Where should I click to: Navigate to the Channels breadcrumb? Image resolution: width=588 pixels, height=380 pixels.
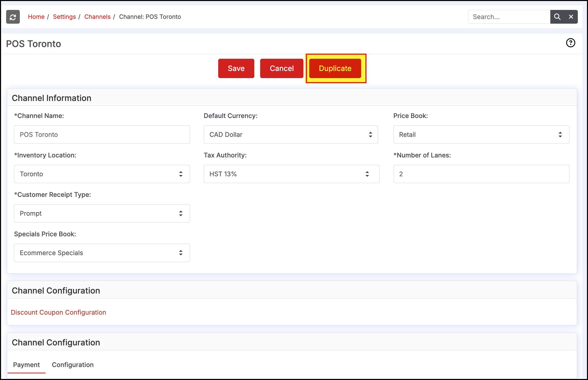[97, 17]
